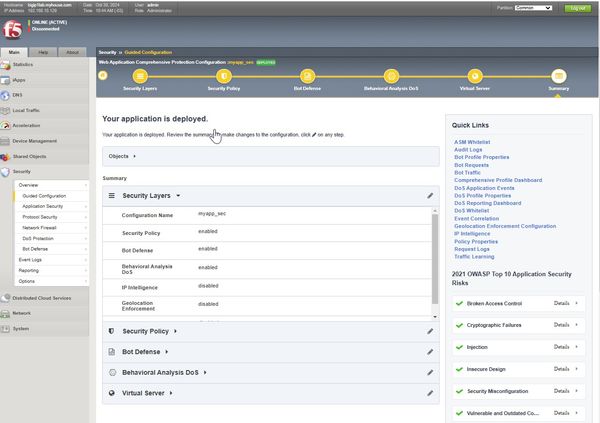Click the edit pencil for Security Policy
The height and width of the screenshot is (423, 600).
tap(430, 330)
